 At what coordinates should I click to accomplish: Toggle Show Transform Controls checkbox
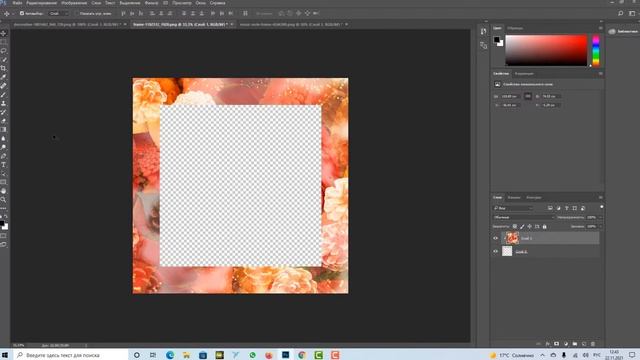[76, 13]
